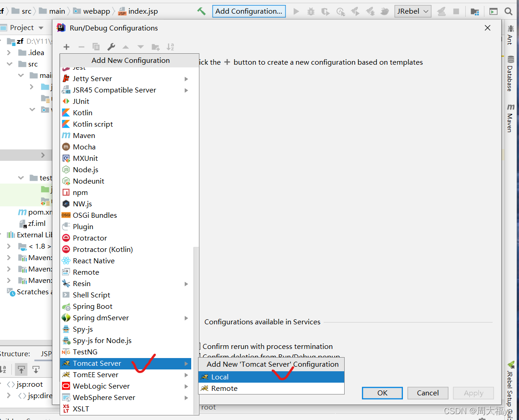Image resolution: width=519 pixels, height=420 pixels.
Task: Click the Sort Configurations alphabetically icon
Action: point(170,47)
